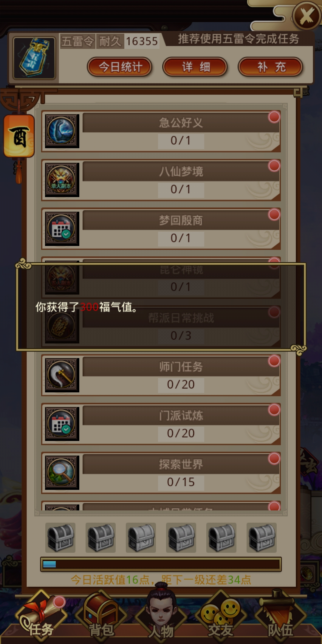322x644 pixels.
Task: Click the 补充 refill button
Action: (271, 67)
